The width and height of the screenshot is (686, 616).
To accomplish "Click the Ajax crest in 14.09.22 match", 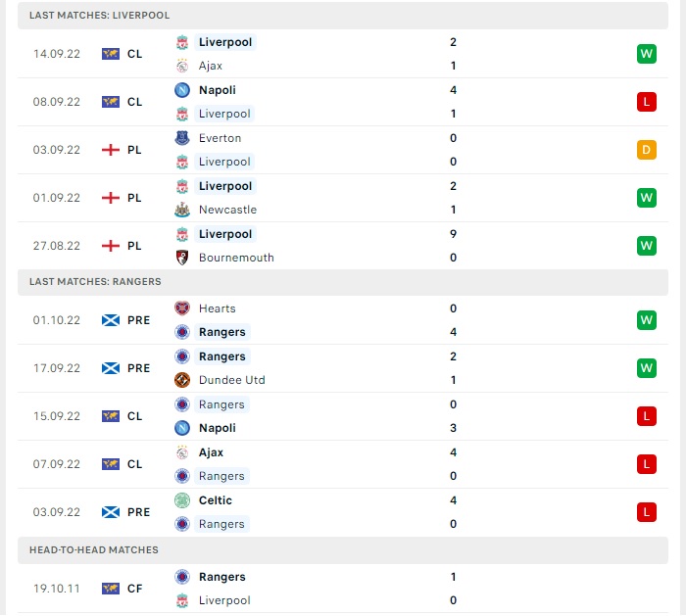I will [182, 66].
